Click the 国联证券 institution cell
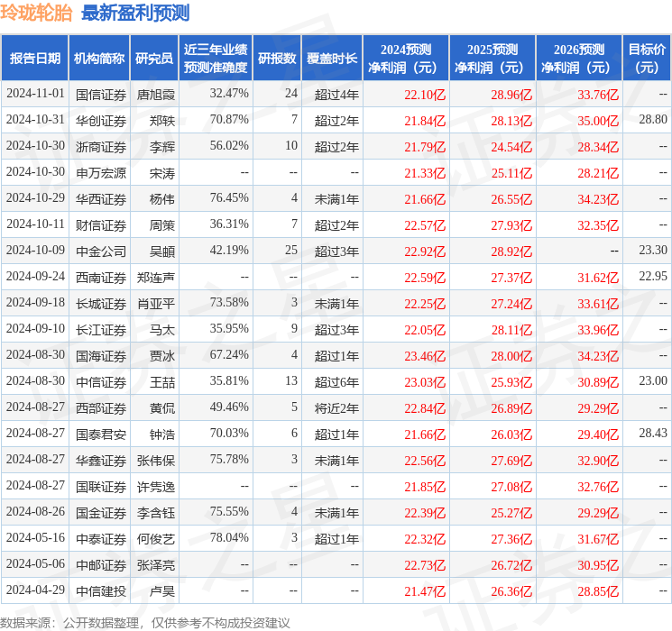This screenshot has width=672, height=631. pyautogui.click(x=101, y=487)
